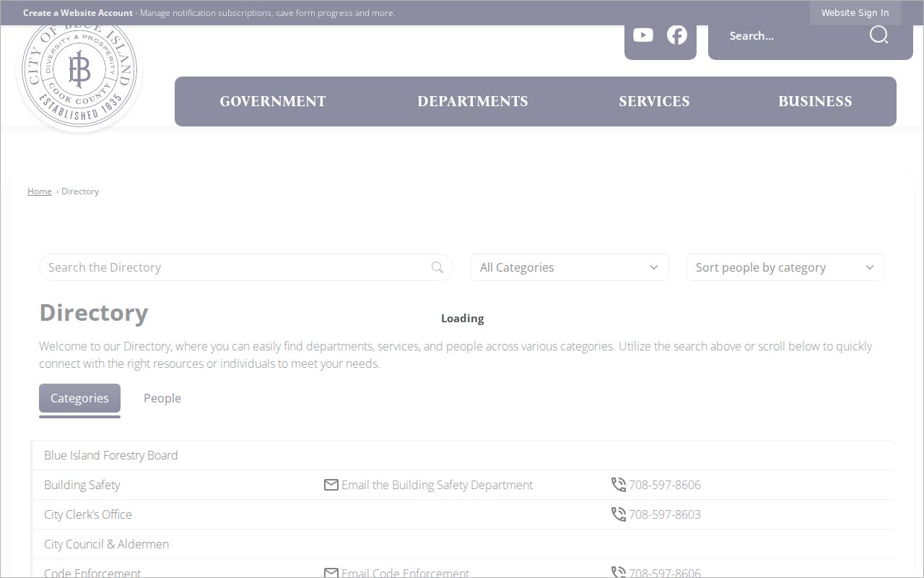Click the Directory breadcrumb text
924x578 pixels.
tap(80, 191)
